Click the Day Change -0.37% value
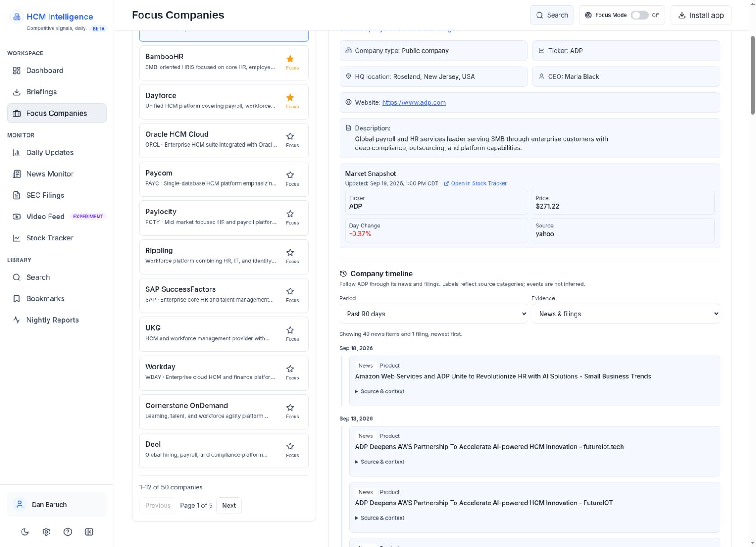 [360, 234]
